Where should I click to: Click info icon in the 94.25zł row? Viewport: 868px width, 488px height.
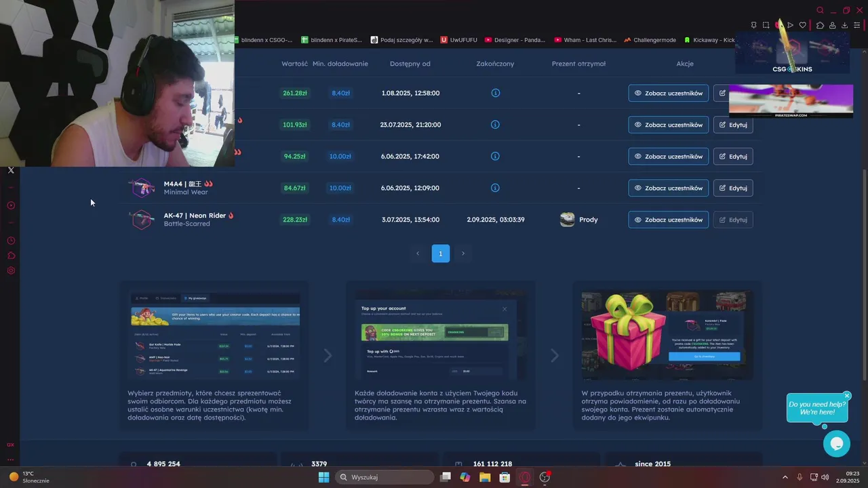495,156
